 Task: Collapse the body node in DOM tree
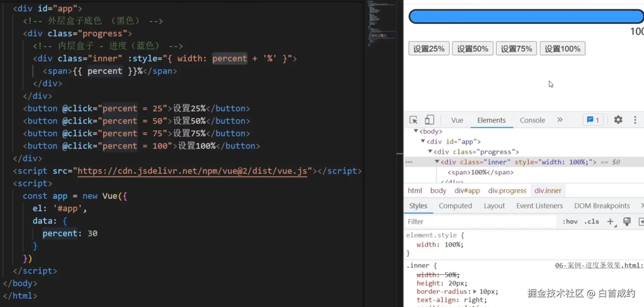(416, 131)
